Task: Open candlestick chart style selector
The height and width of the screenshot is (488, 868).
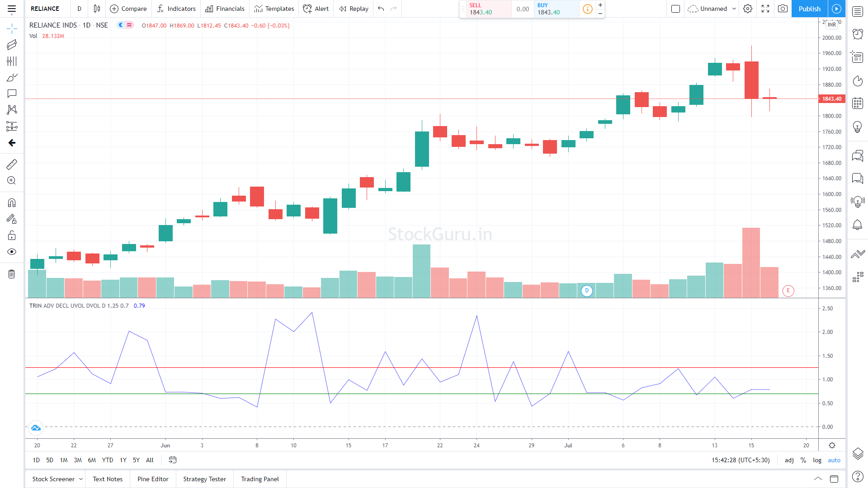Action: pyautogui.click(x=97, y=9)
